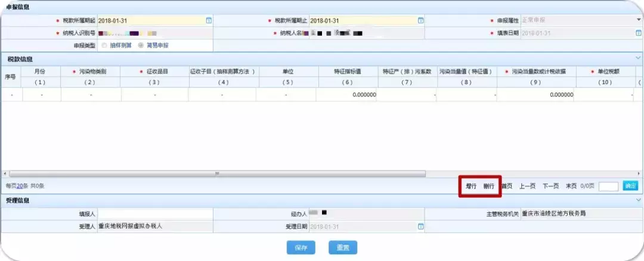Open calendar icon for 受理日期
This screenshot has height=261, width=644.
[x=420, y=226]
